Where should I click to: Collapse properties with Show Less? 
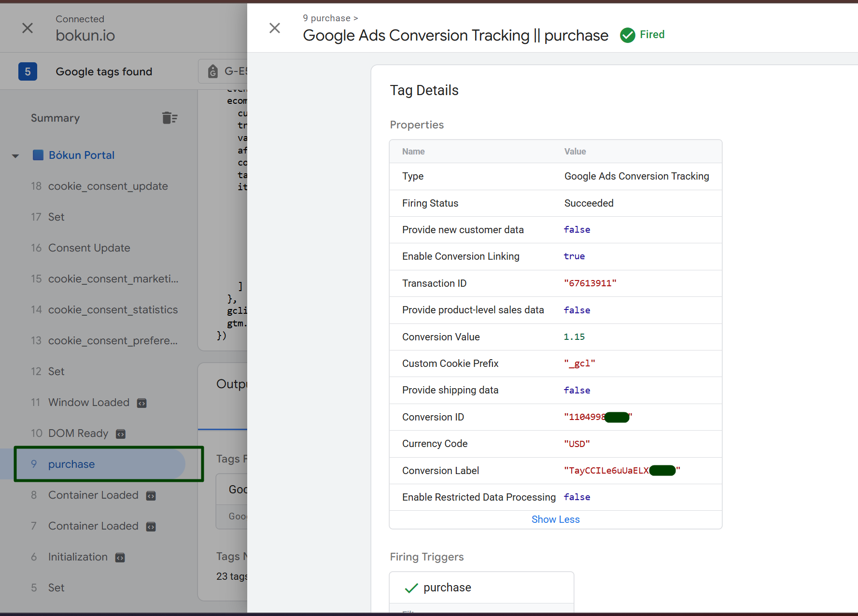click(555, 519)
